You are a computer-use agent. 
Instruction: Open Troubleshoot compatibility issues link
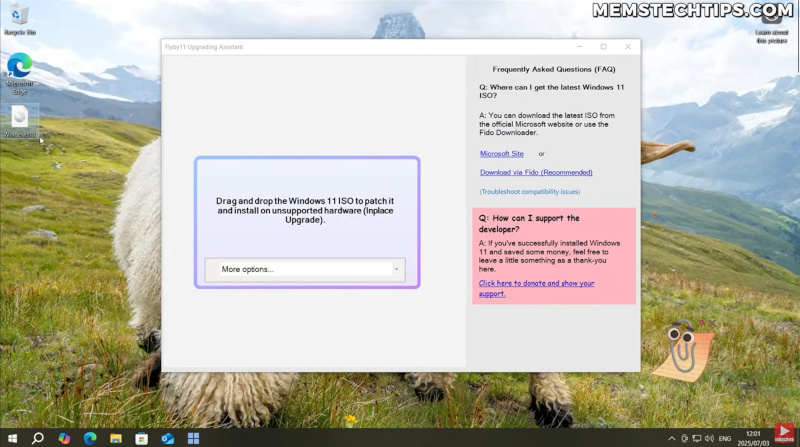[530, 192]
